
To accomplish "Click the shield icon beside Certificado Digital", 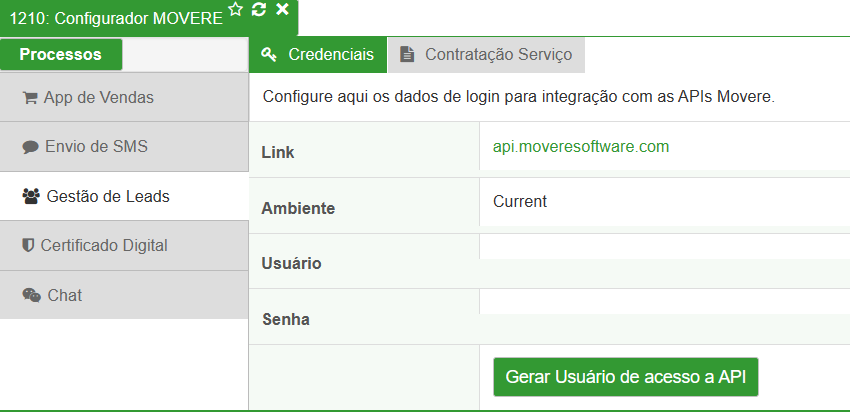I will coord(28,246).
